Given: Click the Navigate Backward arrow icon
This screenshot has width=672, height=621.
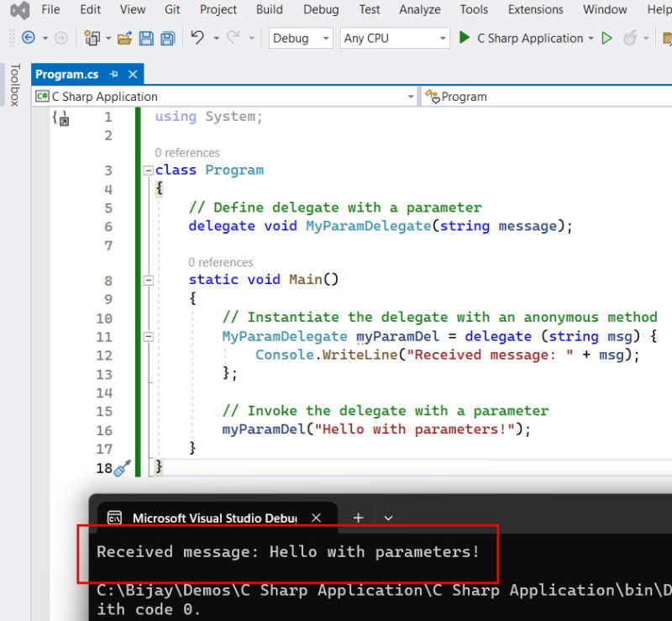Looking at the screenshot, I should [29, 39].
